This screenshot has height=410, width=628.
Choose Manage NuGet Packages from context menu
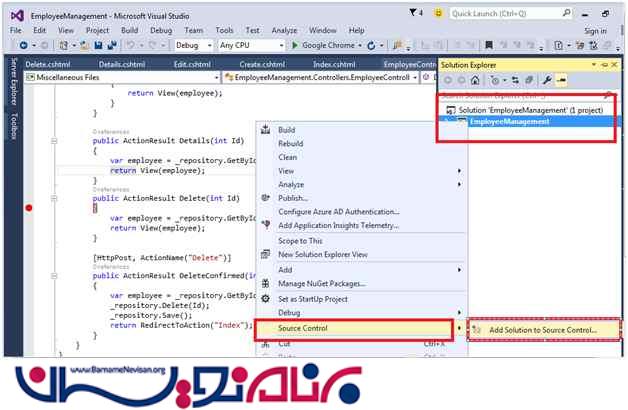pyautogui.click(x=322, y=284)
